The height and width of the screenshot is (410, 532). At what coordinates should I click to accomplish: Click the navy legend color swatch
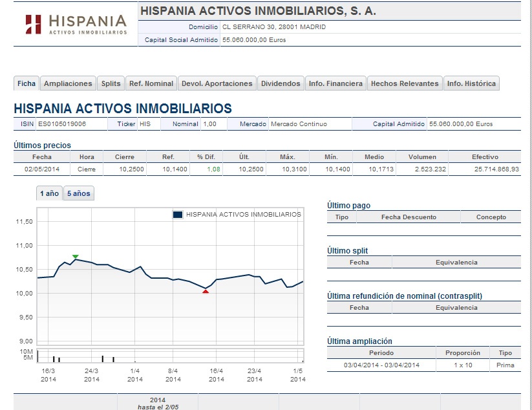[x=178, y=215]
